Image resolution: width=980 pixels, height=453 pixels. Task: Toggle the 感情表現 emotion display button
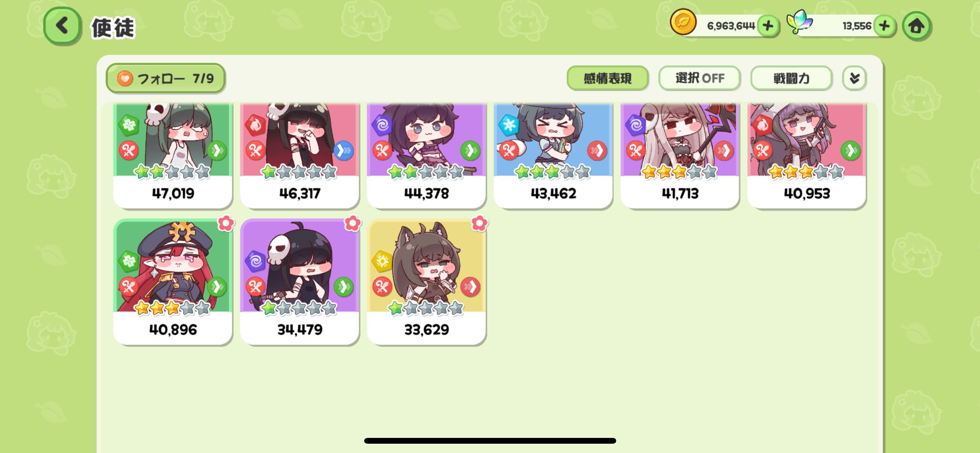coord(607,78)
